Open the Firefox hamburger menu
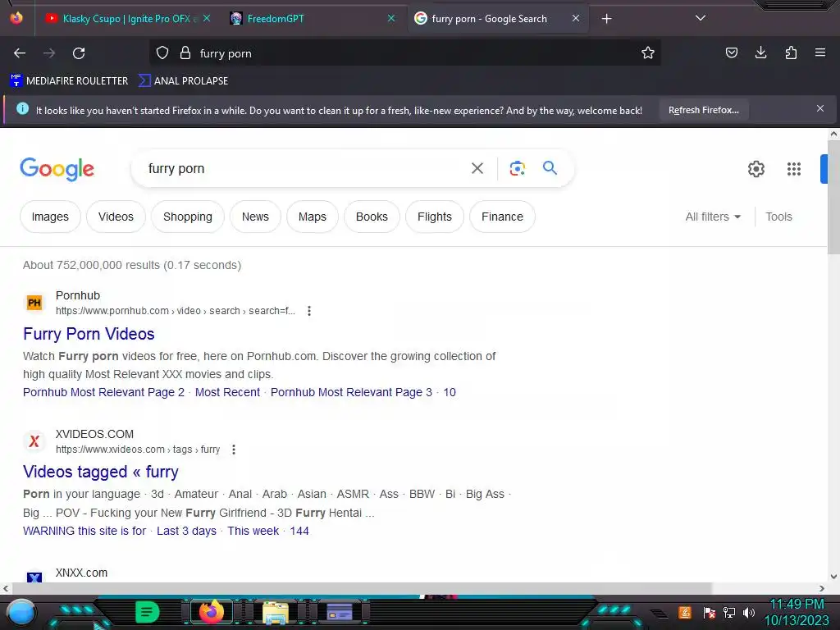Screen dimensions: 840x630 point(820,52)
